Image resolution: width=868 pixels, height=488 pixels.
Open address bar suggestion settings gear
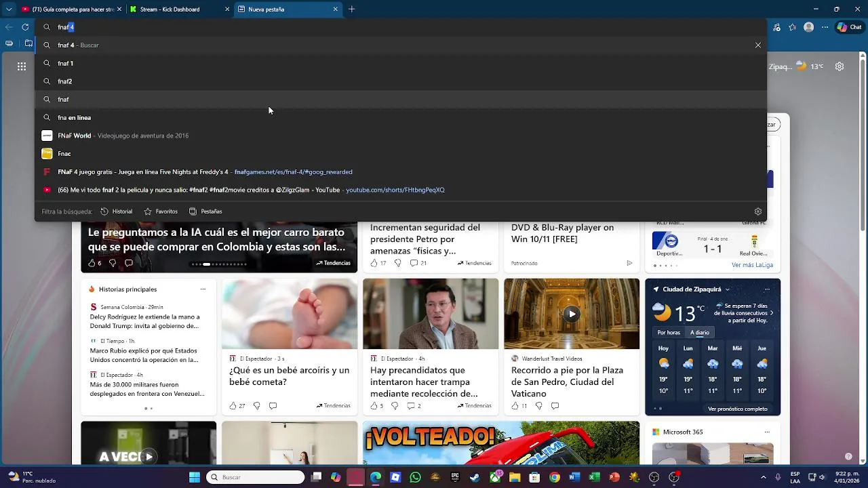[x=757, y=211]
